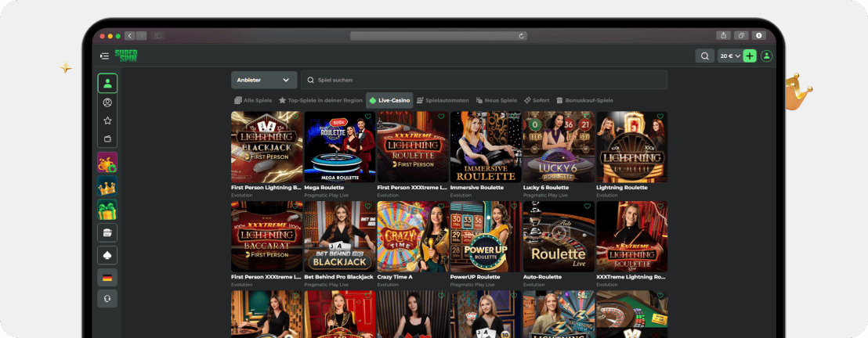This screenshot has width=868, height=338.
Task: Click the browser tabs overview icon
Action: point(740,35)
